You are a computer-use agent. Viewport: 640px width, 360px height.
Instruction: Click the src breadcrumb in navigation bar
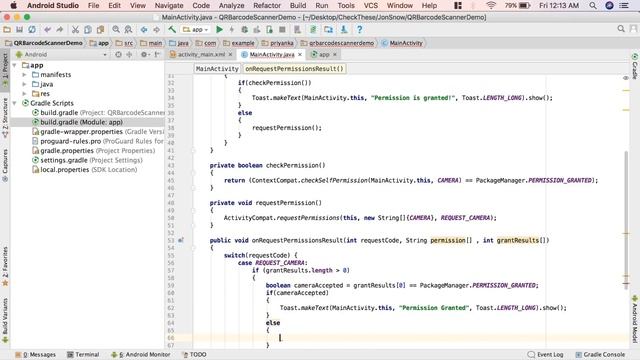[x=124, y=43]
